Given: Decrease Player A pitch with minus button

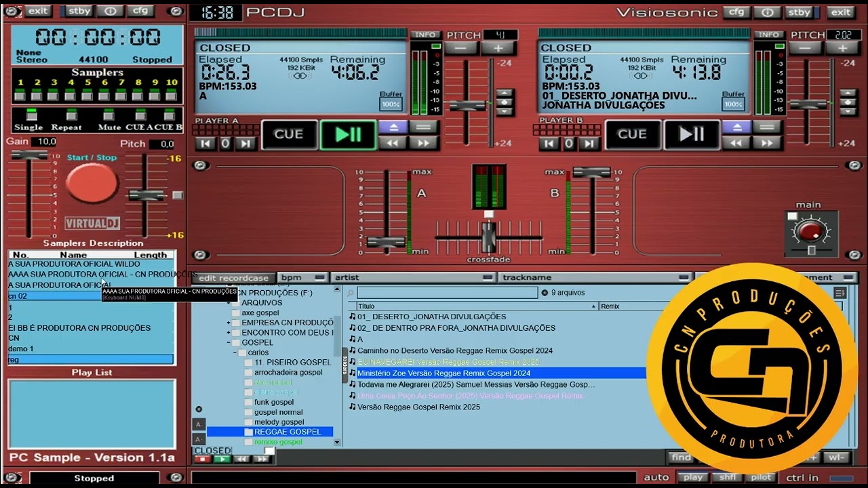Looking at the screenshot, I should coord(460,48).
